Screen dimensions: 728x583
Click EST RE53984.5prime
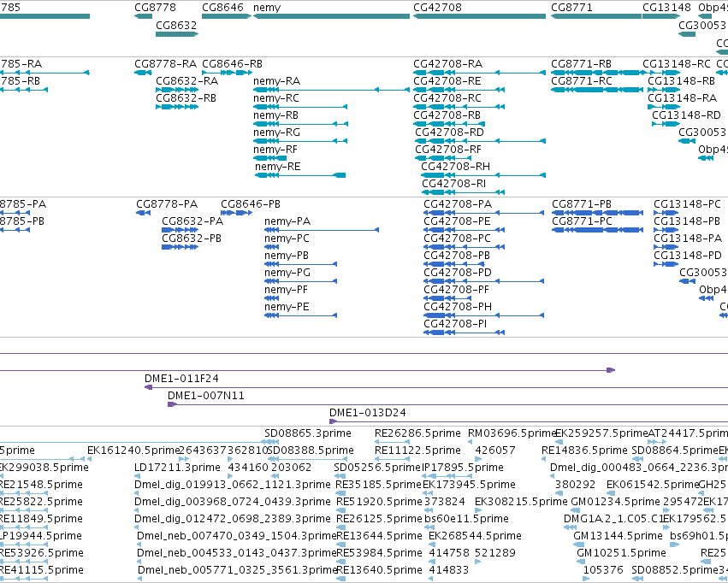(x=379, y=553)
